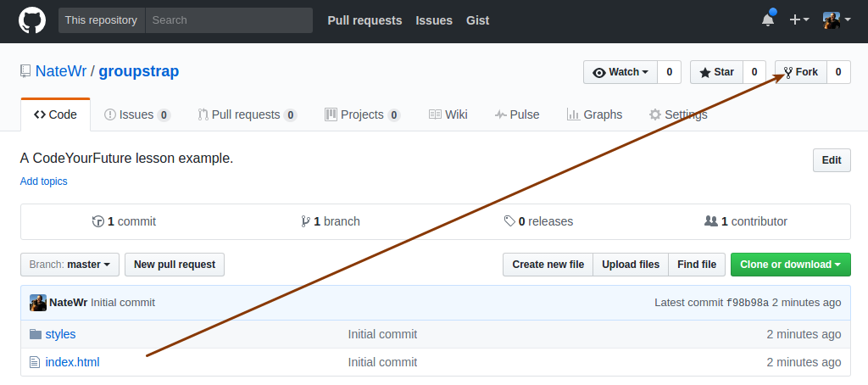
Task: View fork count next to Fork
Action: coord(838,72)
